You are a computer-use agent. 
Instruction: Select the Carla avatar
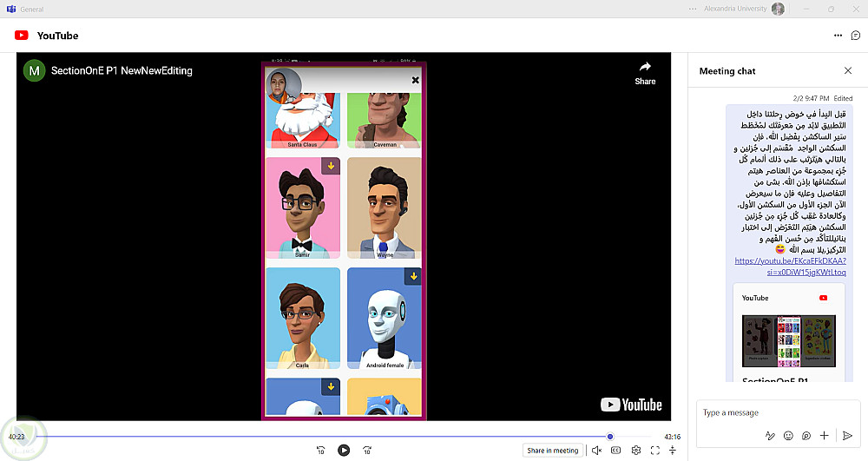click(x=303, y=319)
